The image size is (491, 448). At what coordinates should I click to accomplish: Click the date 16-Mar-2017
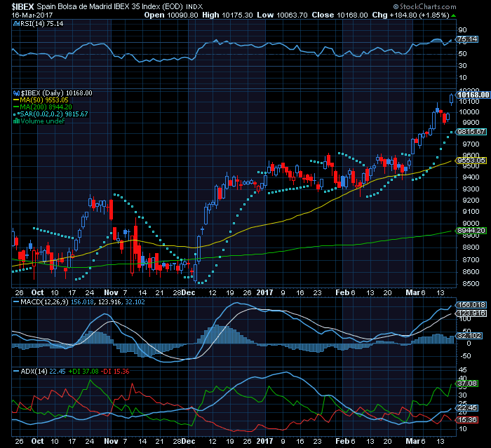tap(32, 15)
